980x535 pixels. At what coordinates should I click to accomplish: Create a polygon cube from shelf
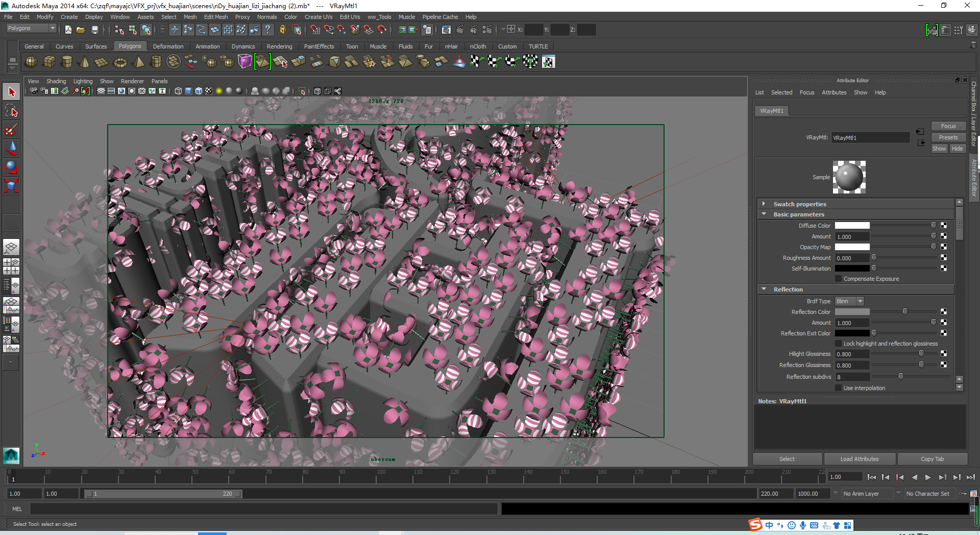pyautogui.click(x=49, y=62)
